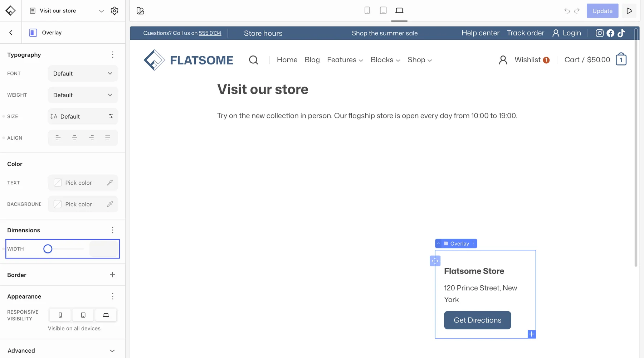This screenshot has height=358, width=644.
Task: Click the Width slider handle
Action: [x=48, y=249]
